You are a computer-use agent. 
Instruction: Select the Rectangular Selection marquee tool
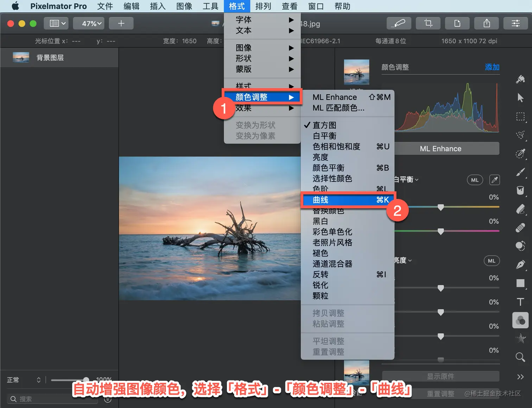520,116
